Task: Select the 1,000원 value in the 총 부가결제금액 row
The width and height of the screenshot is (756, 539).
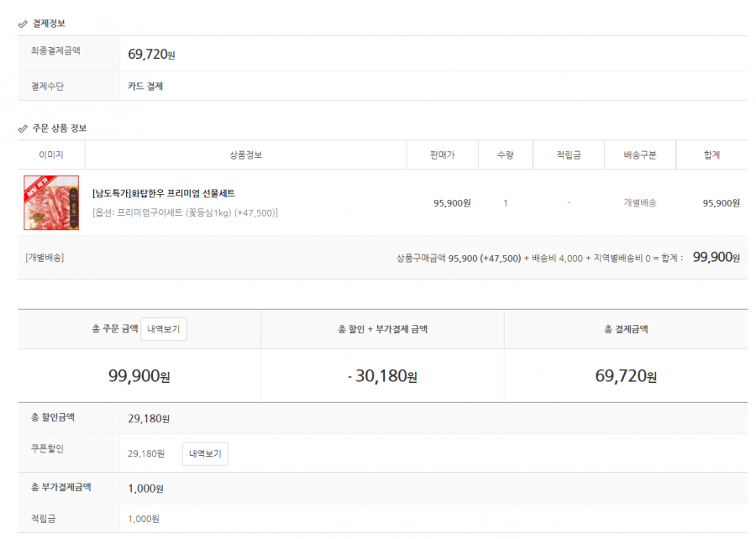Action: click(x=145, y=489)
